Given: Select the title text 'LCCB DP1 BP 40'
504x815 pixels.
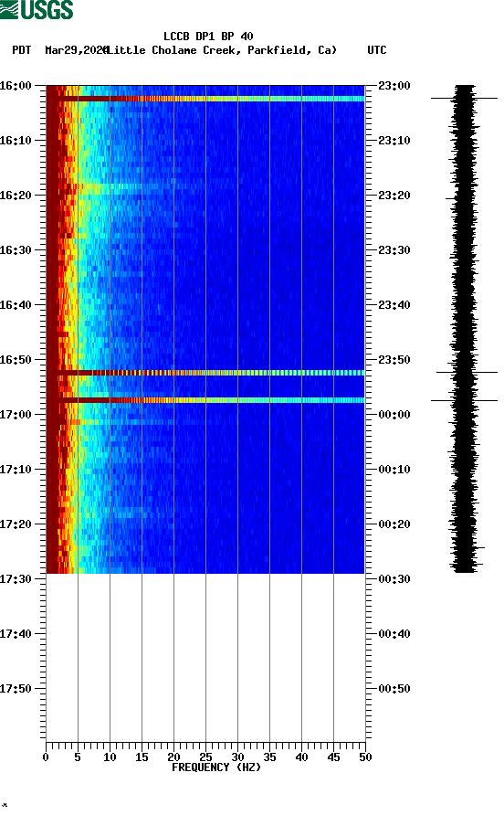Looking at the screenshot, I should click(x=208, y=37).
